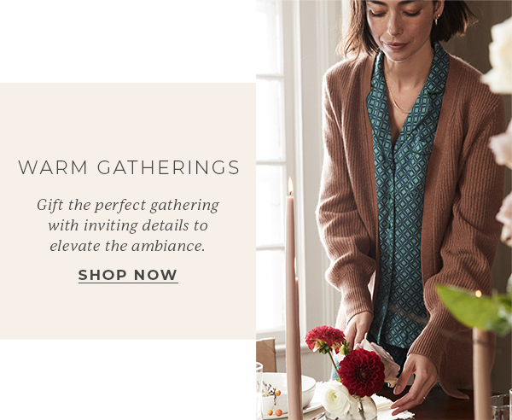The height and width of the screenshot is (420, 512).
Task: Click the woman's hand touching the table
Action: (x=414, y=382)
